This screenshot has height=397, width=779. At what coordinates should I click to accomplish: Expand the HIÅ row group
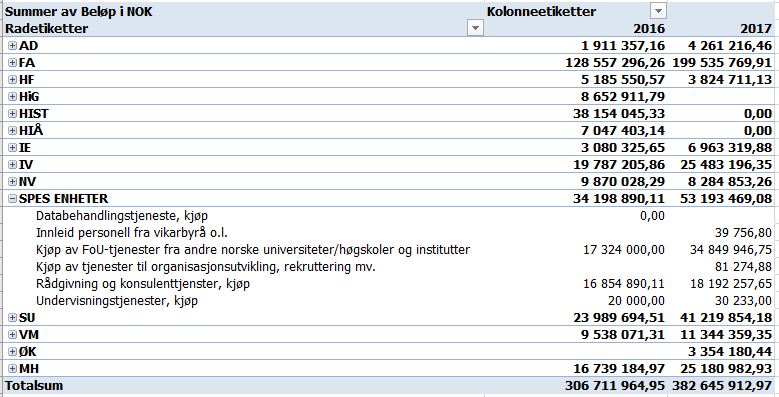pos(13,131)
